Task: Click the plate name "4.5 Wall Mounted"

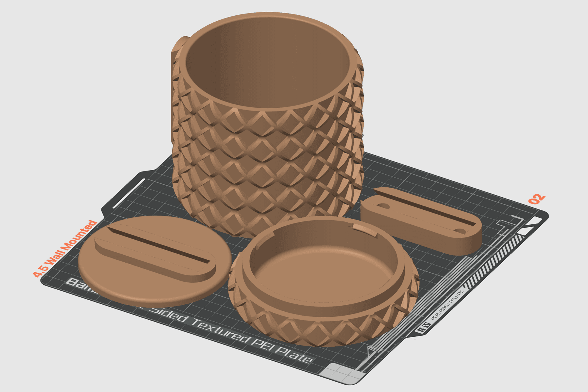Action: tap(65, 248)
